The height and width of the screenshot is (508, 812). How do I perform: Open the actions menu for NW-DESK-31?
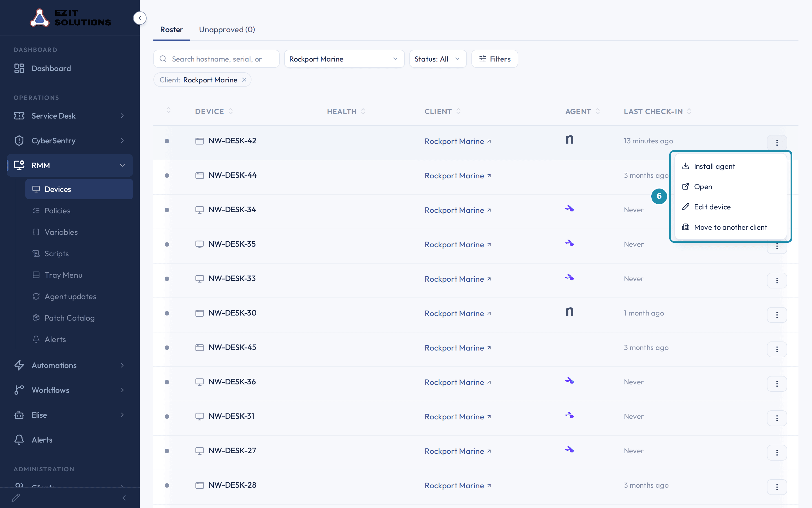[777, 418]
